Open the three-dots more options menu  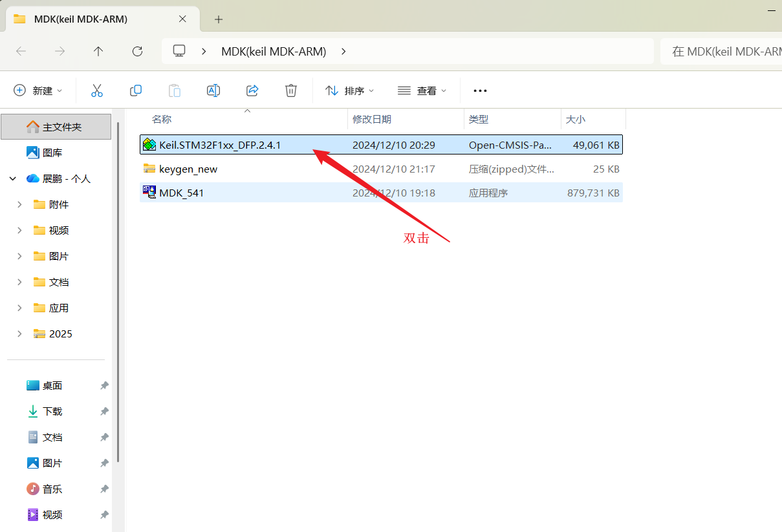480,90
